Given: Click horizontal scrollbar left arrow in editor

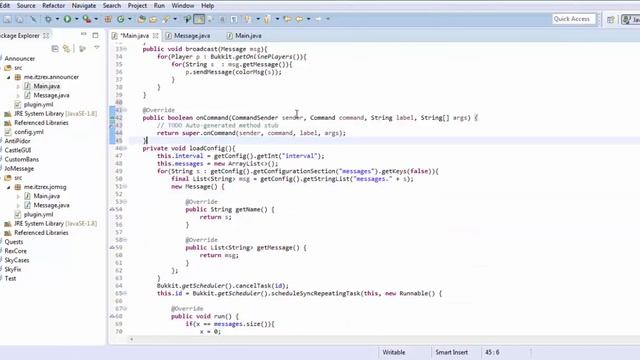Looking at the screenshot, I should point(131,339).
